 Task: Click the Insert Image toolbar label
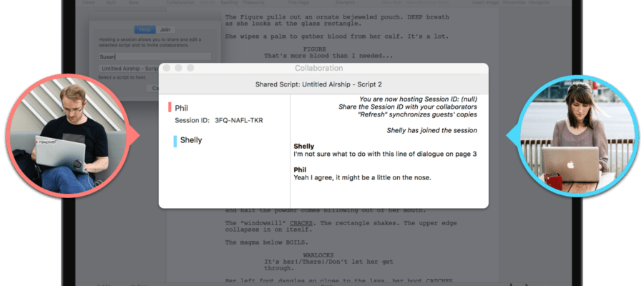pos(485,2)
